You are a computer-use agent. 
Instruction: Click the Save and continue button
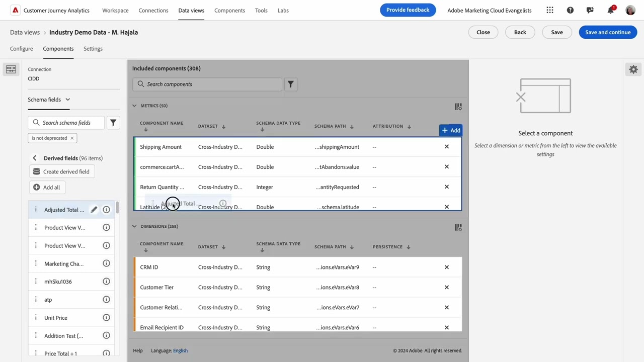608,32
